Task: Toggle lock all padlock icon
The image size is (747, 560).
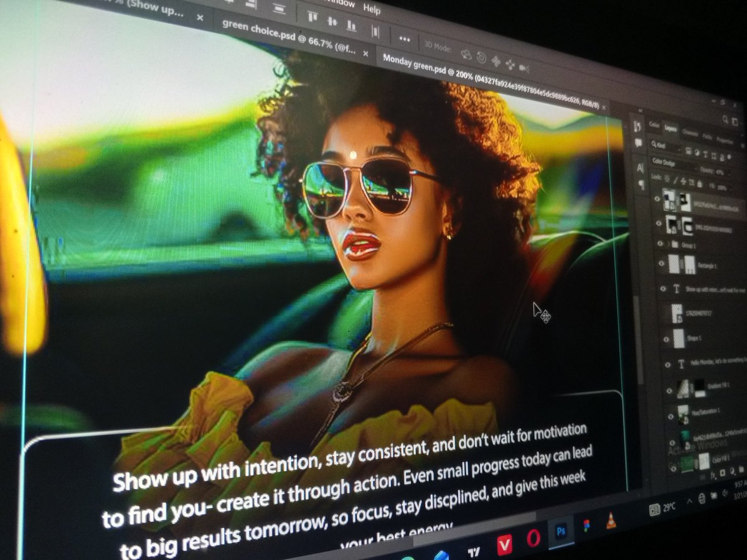Action: click(x=700, y=184)
